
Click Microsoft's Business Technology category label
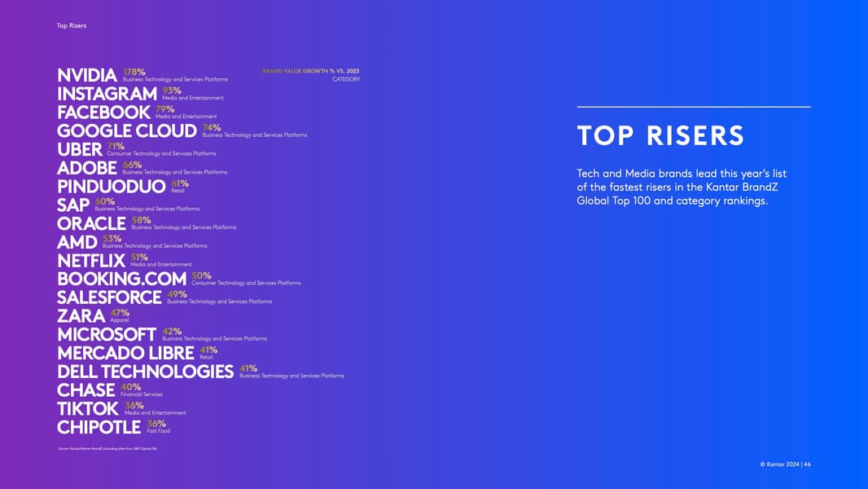(x=214, y=339)
